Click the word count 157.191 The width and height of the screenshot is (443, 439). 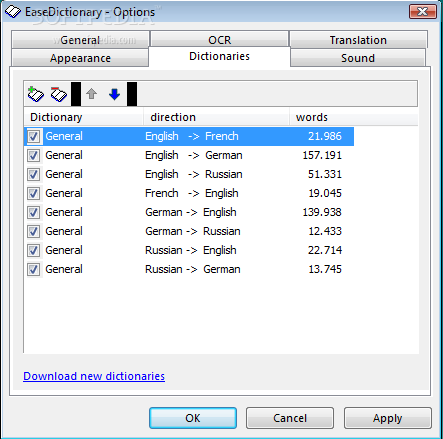322,155
